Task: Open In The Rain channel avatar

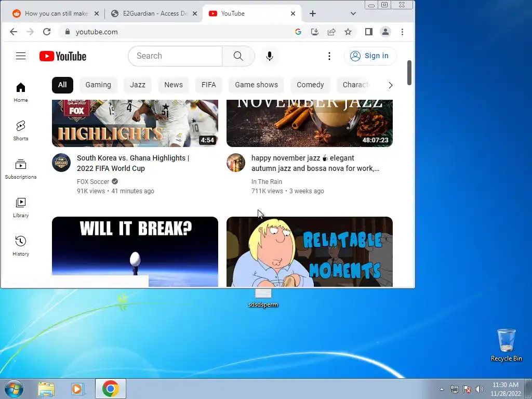Action: (x=236, y=163)
